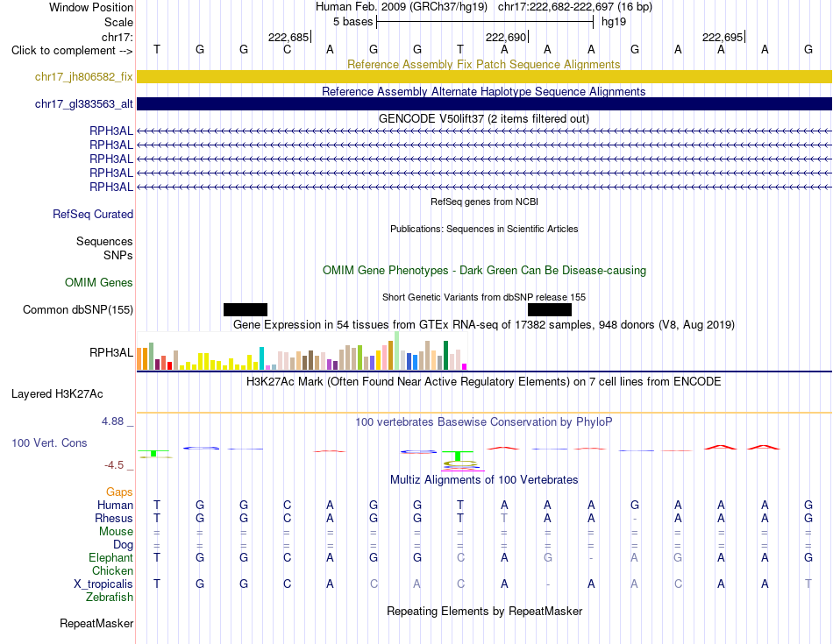833x644 pixels.
Task: Open the OMIM Gene Phenotypes track title
Action: pos(484,270)
